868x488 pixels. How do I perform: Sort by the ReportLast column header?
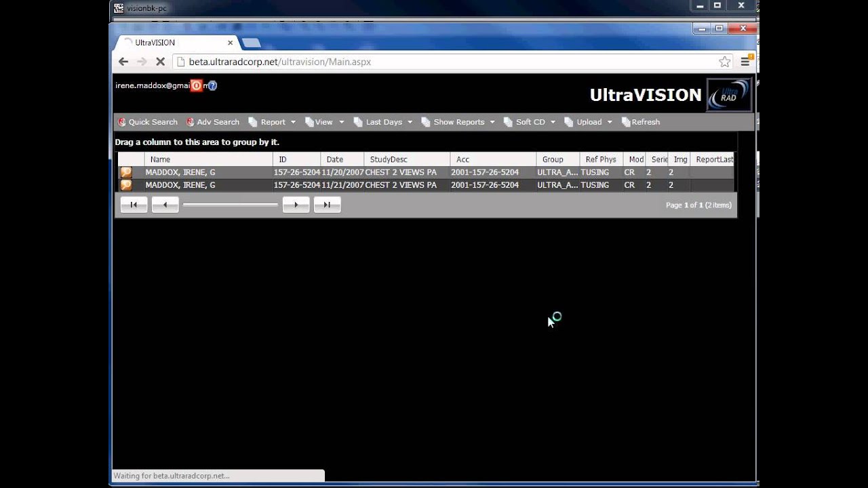(712, 159)
